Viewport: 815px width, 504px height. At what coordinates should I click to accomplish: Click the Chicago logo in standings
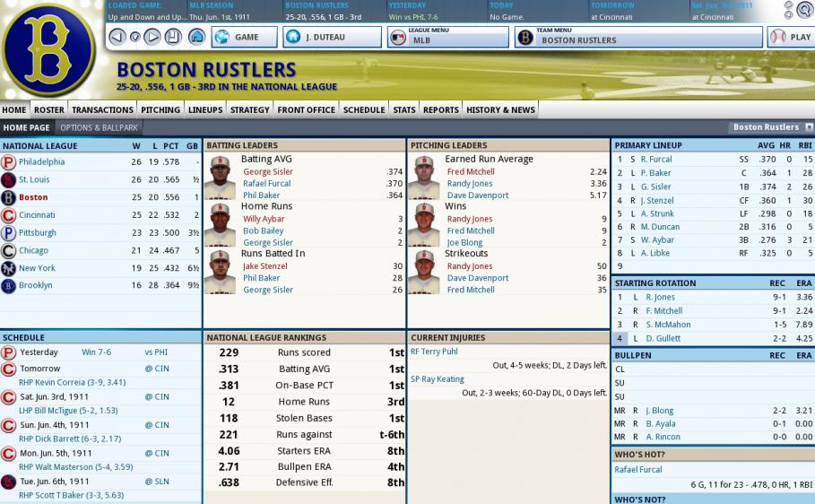(8, 250)
